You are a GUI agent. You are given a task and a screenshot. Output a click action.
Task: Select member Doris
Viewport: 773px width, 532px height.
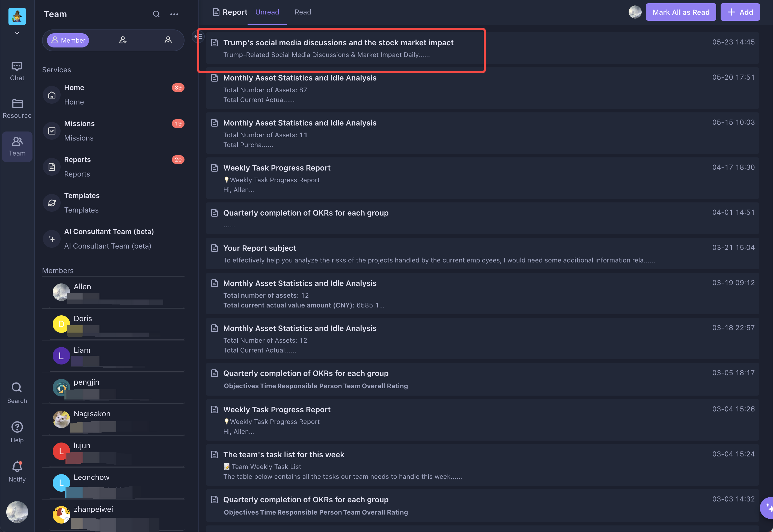pos(113,324)
